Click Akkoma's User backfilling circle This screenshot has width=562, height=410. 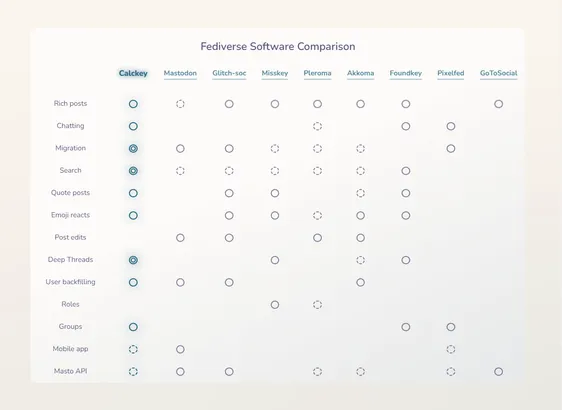click(361, 282)
